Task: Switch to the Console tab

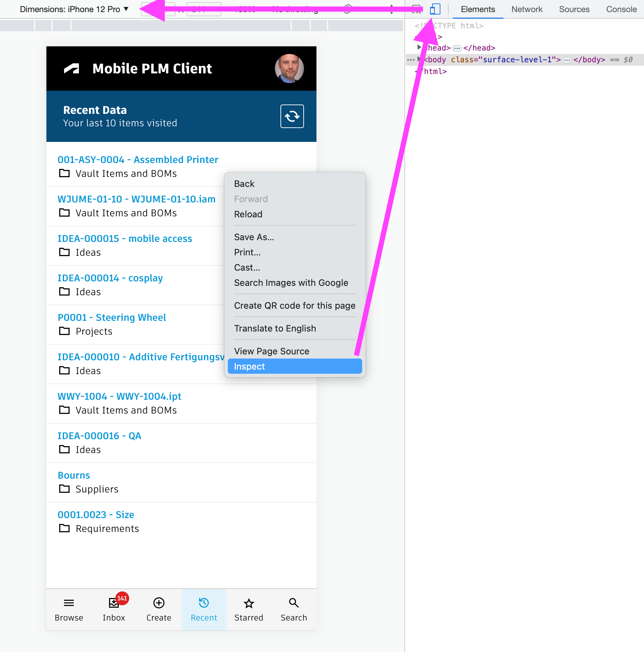Action: 621,9
